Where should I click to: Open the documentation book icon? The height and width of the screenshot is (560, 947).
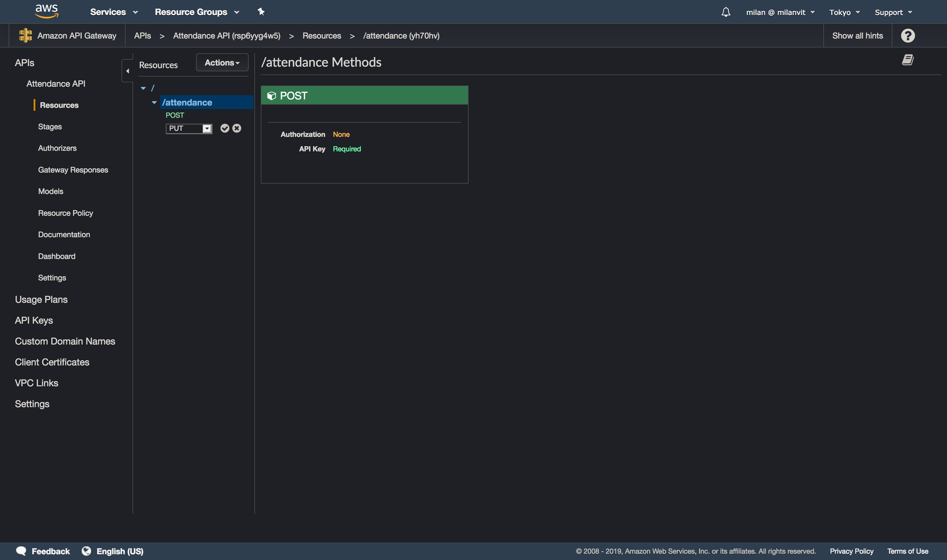(908, 60)
